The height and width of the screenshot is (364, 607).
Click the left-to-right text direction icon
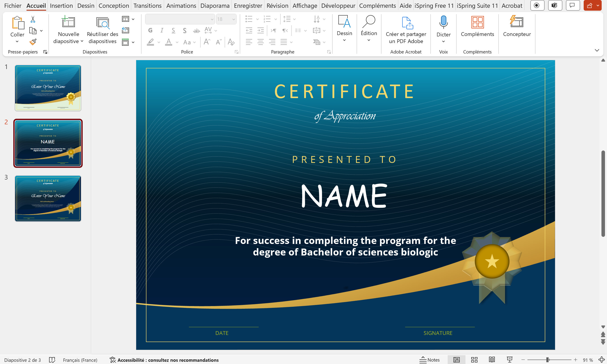click(x=273, y=30)
